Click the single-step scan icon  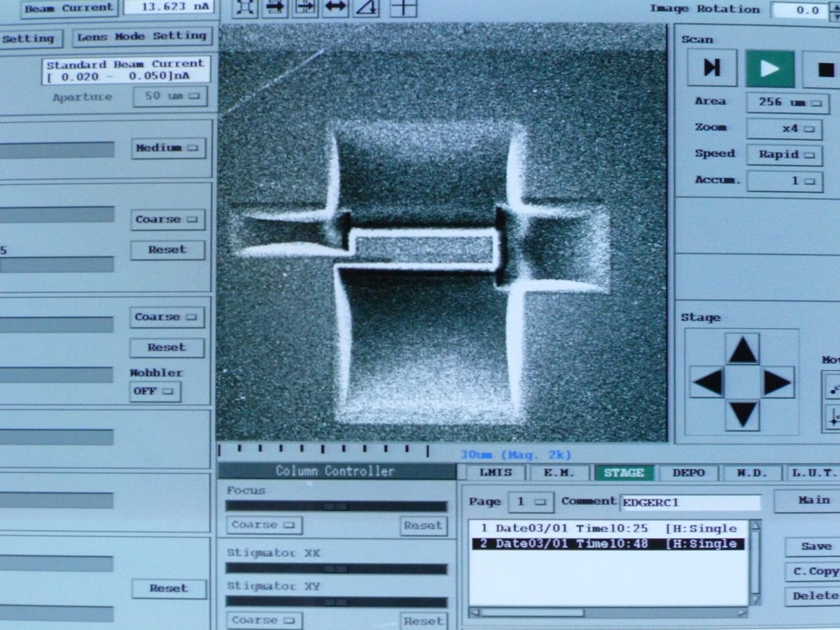(x=712, y=69)
